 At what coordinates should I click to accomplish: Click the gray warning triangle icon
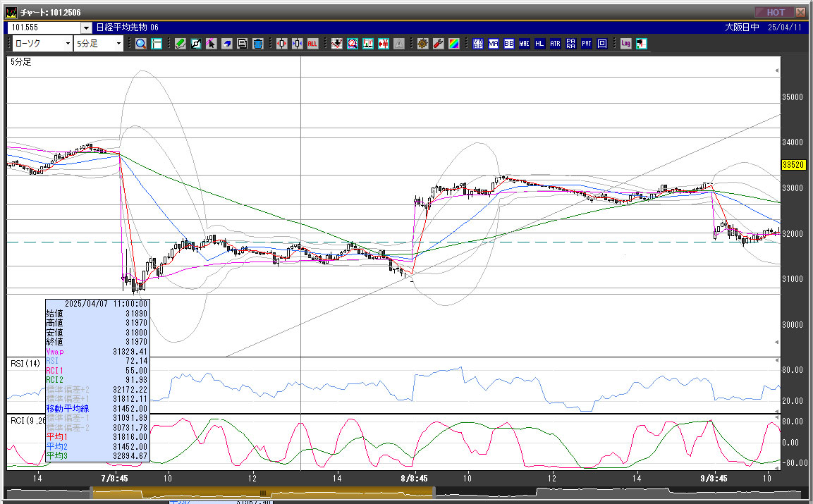tap(398, 44)
